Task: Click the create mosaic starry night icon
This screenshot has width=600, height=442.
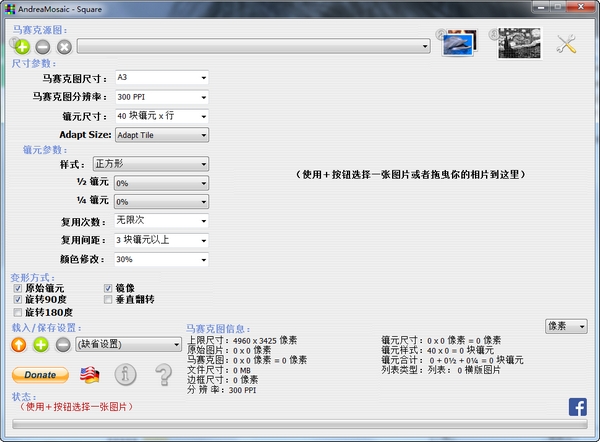Action: click(514, 43)
